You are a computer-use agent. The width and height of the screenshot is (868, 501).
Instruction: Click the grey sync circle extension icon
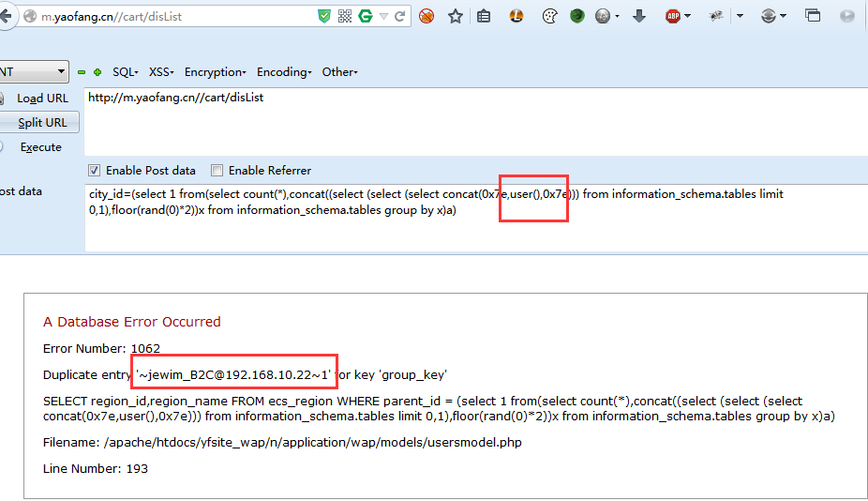[x=768, y=17]
